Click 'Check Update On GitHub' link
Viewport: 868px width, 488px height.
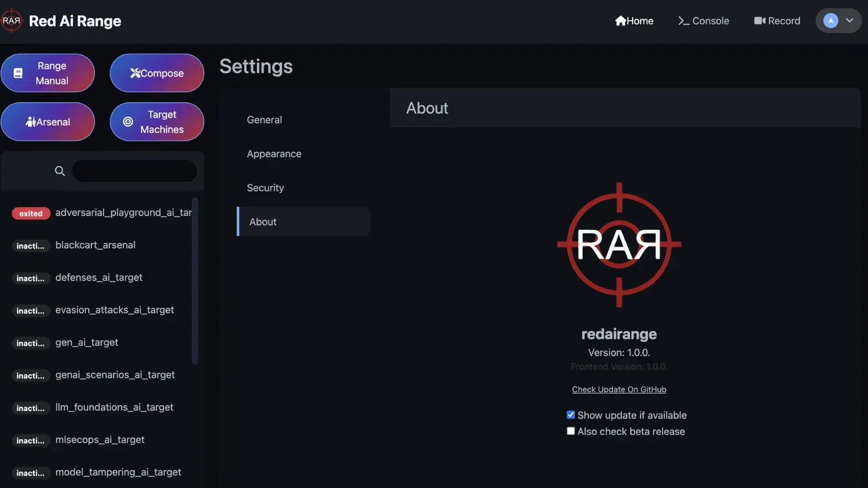click(618, 389)
